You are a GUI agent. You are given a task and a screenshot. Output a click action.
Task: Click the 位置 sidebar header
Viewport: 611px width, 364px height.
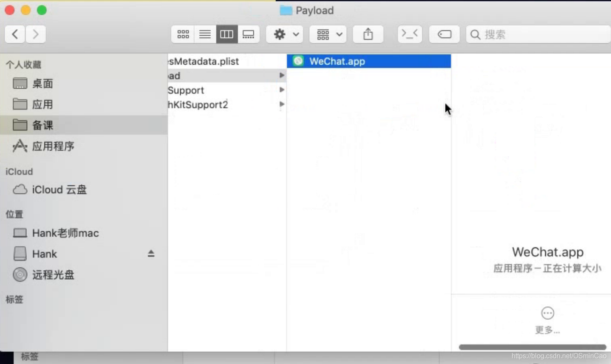coord(14,214)
